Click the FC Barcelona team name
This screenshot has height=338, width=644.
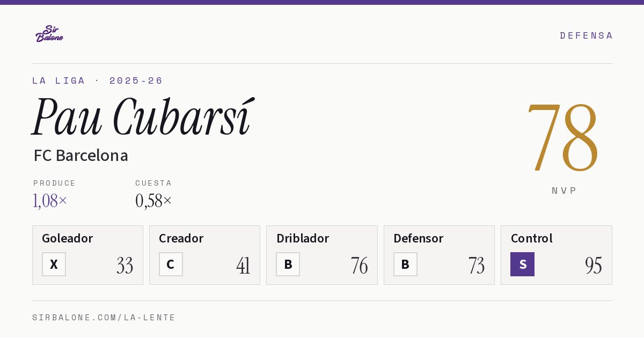[x=81, y=156]
